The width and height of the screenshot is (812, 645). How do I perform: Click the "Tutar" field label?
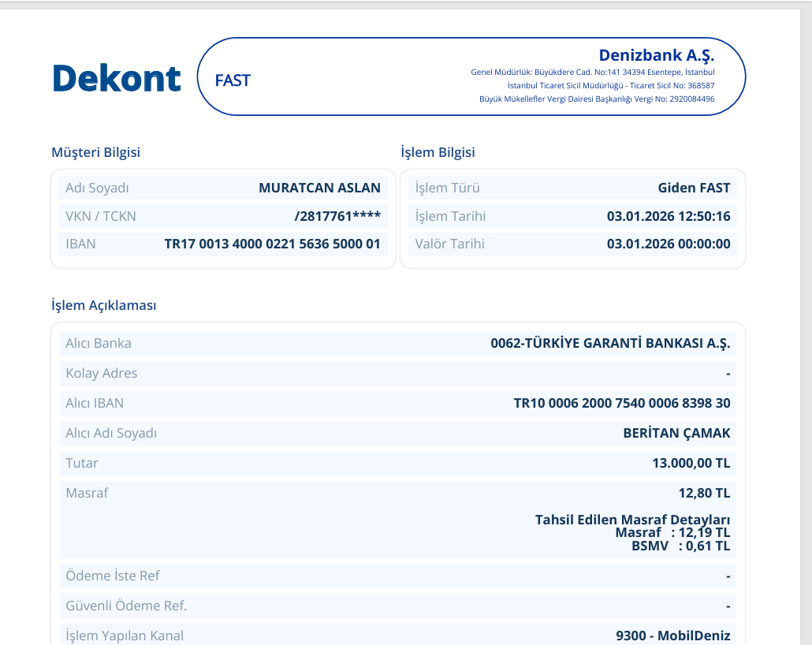82,463
